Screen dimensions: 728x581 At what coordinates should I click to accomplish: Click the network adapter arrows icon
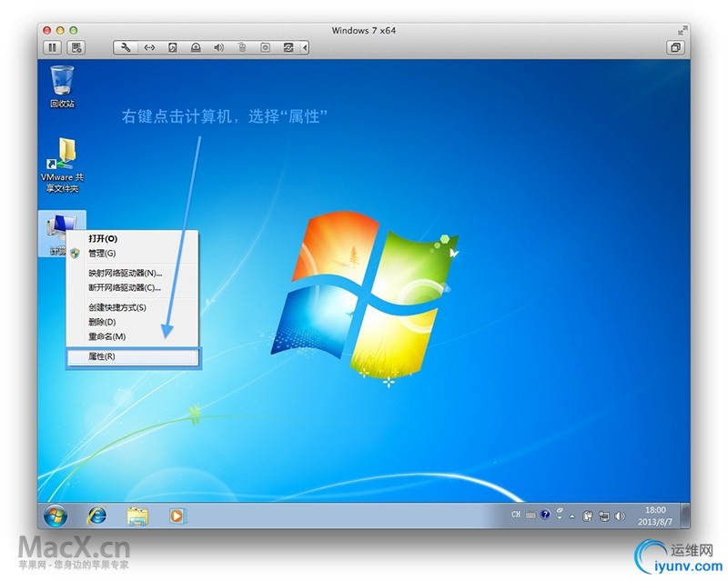(149, 47)
